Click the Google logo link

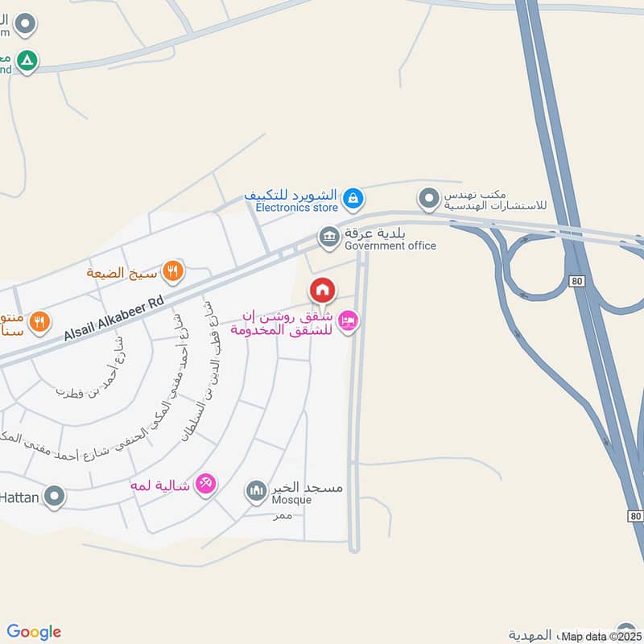[x=34, y=632]
